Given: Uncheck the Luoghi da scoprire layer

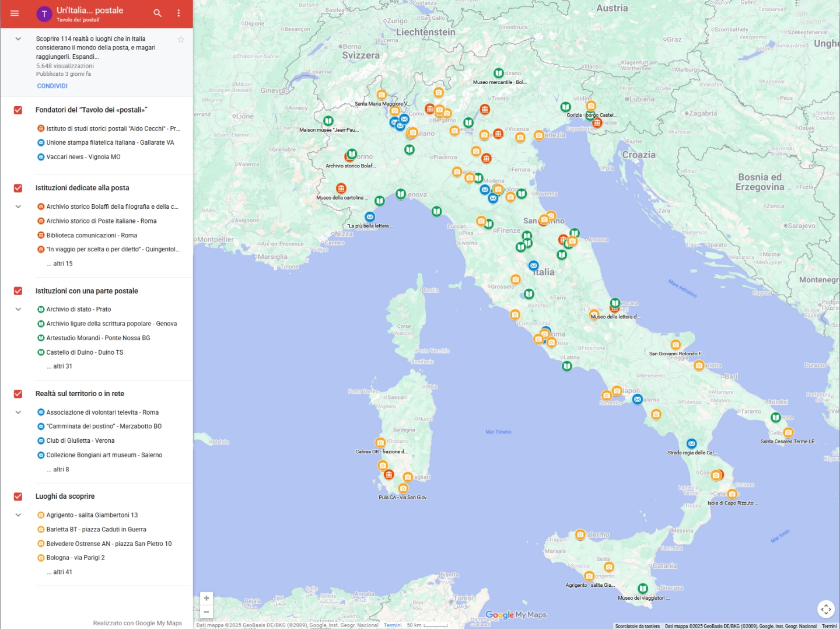Looking at the screenshot, I should point(18,496).
